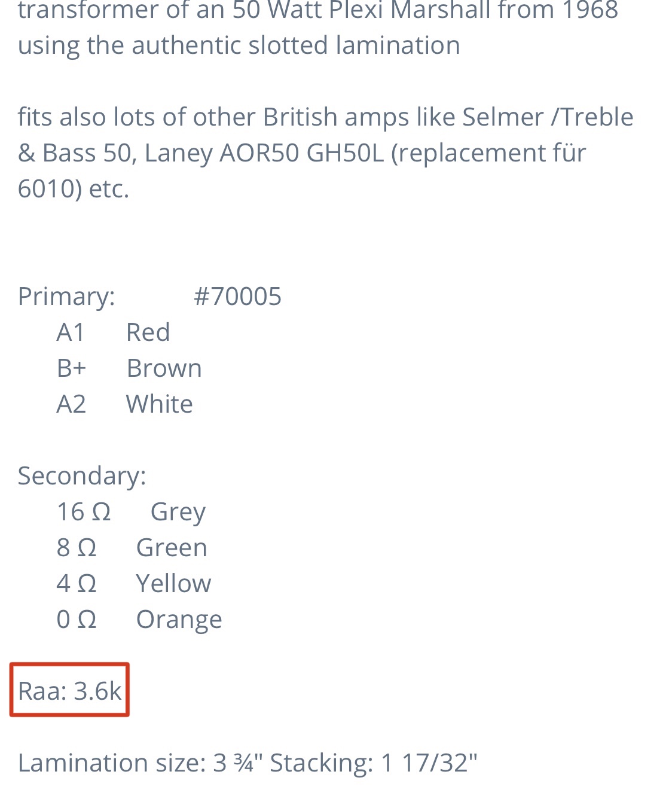Click the word Orange

click(x=179, y=620)
